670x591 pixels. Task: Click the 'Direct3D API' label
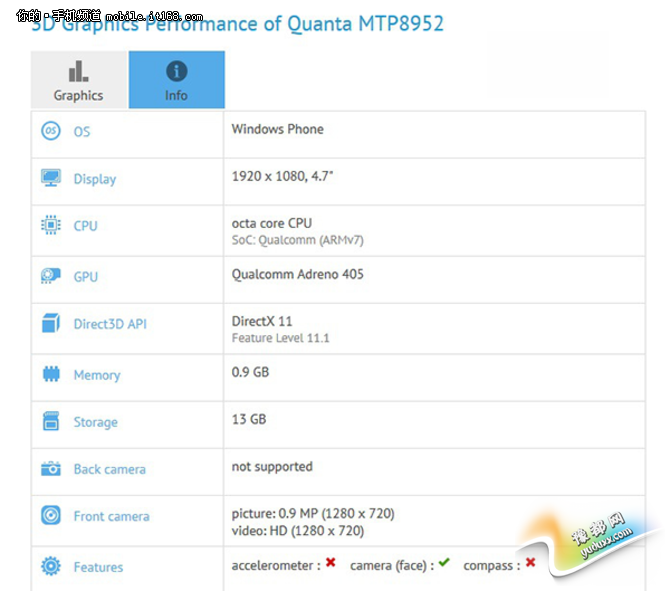[110, 325]
